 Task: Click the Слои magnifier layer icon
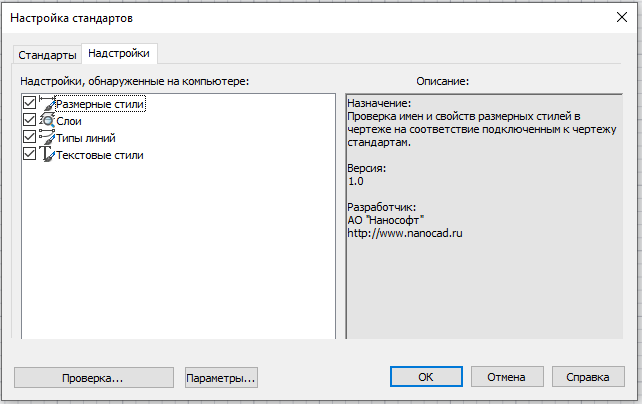tap(46, 120)
